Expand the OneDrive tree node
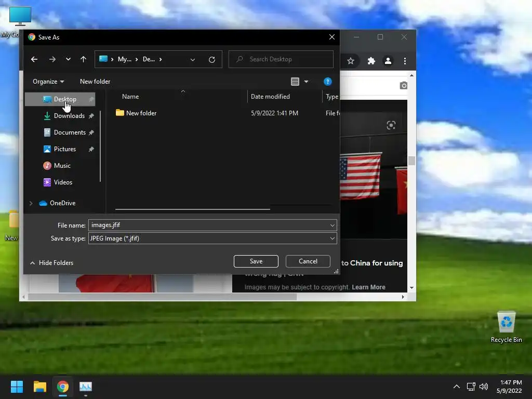This screenshot has width=532, height=399. pyautogui.click(x=31, y=203)
